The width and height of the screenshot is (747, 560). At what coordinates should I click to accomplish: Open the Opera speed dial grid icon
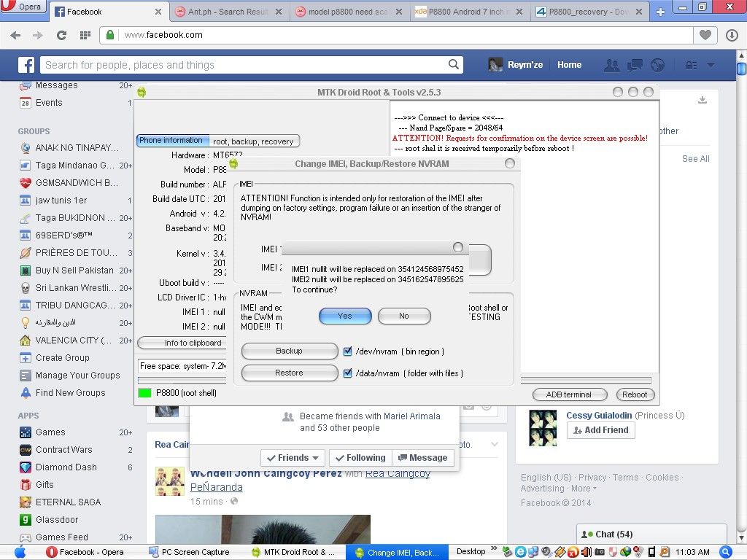click(85, 35)
